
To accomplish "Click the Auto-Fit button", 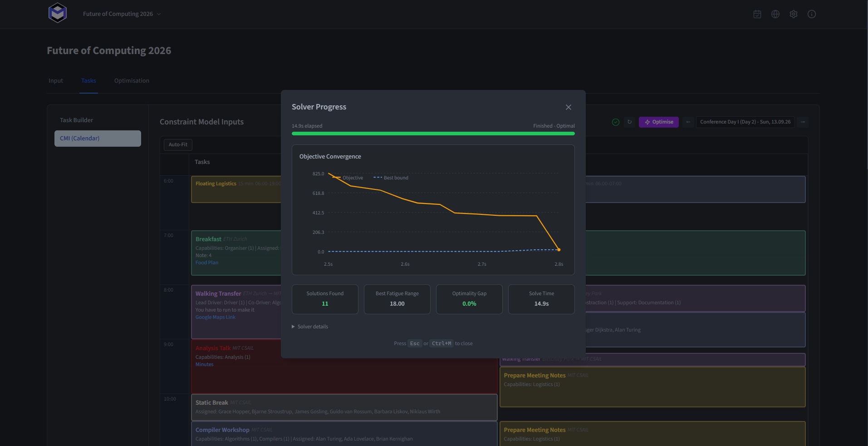I will point(178,145).
